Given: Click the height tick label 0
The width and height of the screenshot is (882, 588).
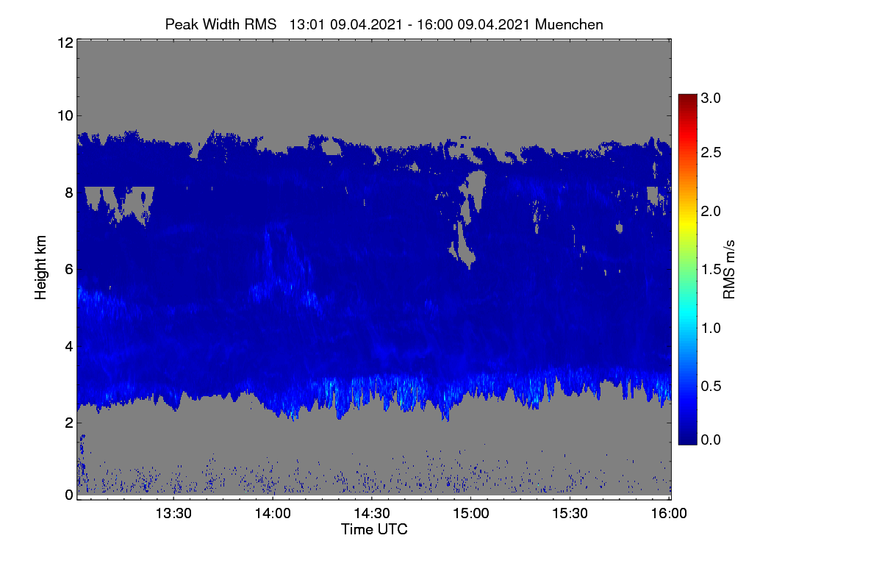Looking at the screenshot, I should click(69, 495).
